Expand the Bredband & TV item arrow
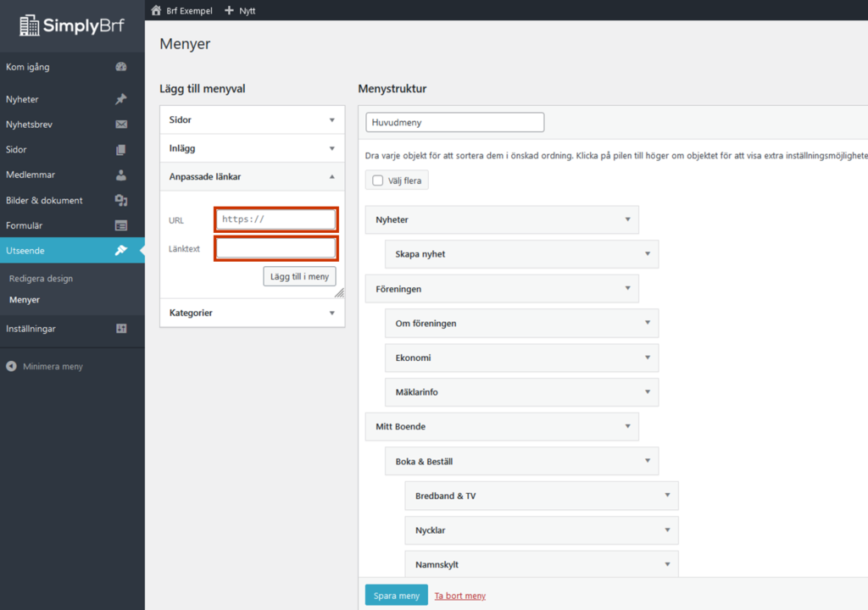 tap(668, 495)
